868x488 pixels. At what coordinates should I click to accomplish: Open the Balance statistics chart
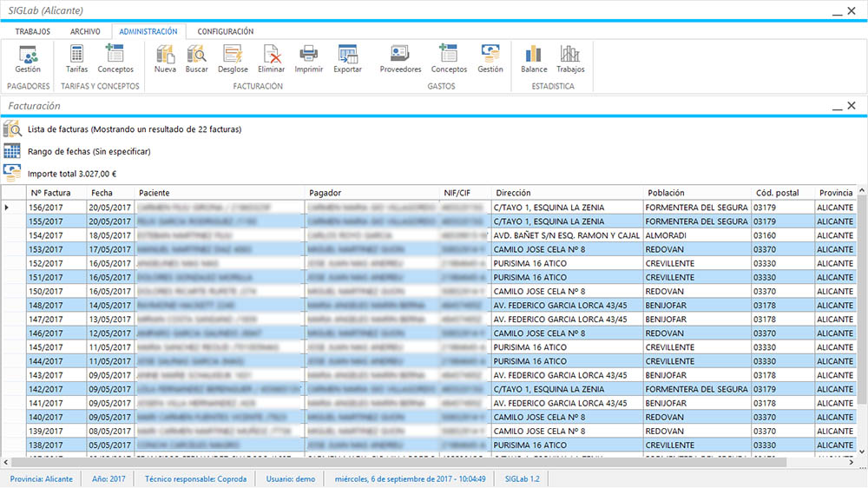534,59
